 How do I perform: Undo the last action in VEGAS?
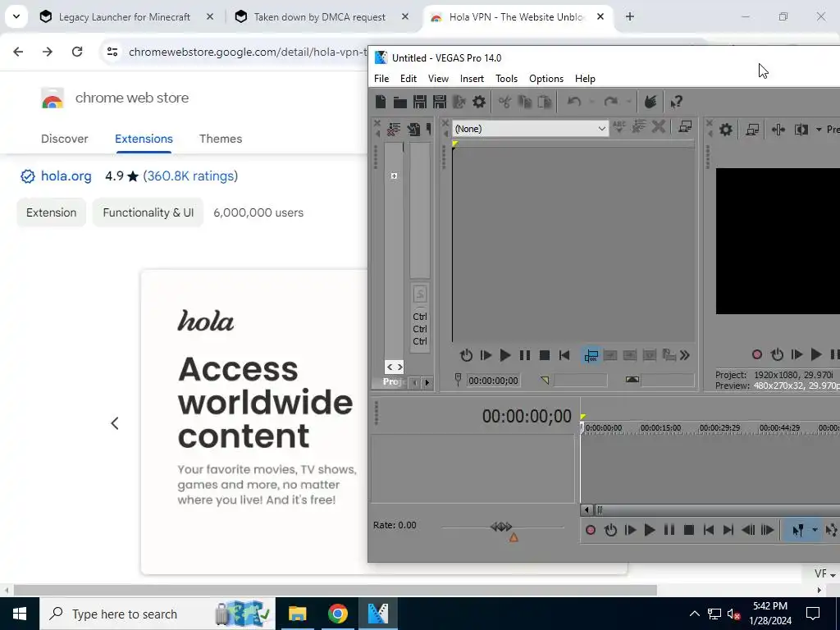(x=573, y=102)
